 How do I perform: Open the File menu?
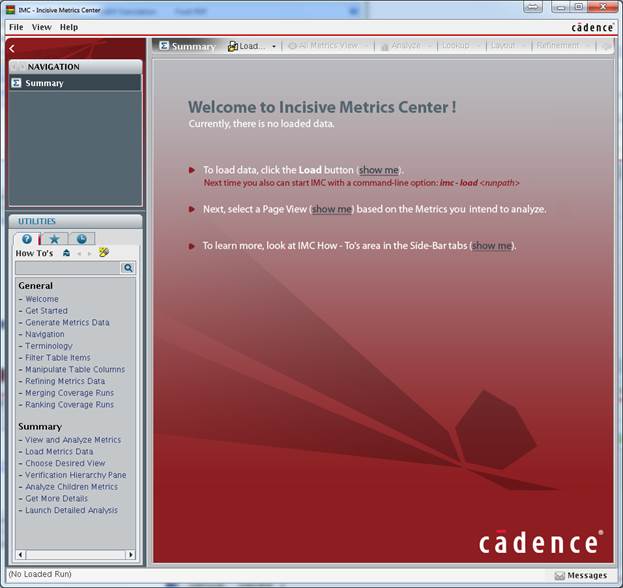coord(16,27)
